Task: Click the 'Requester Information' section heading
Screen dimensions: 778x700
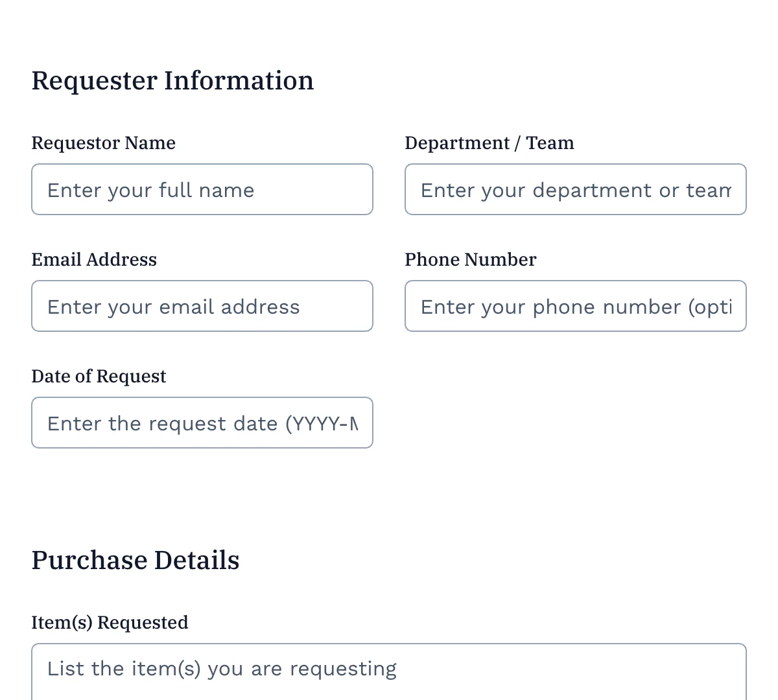Action: (x=172, y=80)
